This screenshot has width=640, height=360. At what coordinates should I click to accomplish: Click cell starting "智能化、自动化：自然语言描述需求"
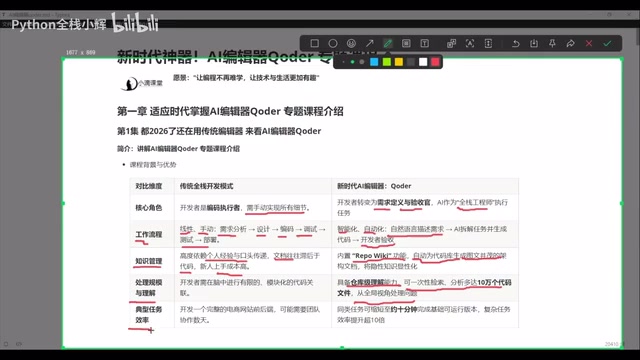point(425,234)
